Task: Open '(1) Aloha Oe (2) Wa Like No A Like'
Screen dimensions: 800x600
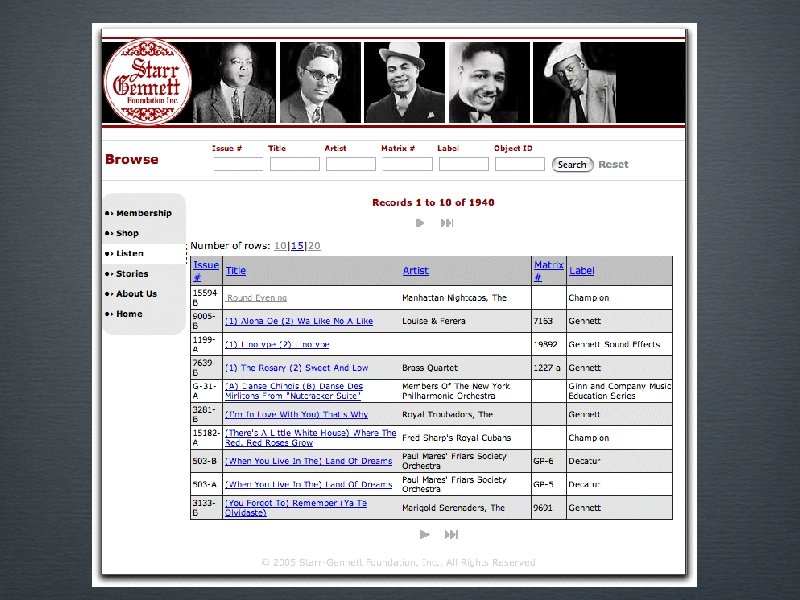Action: [299, 321]
